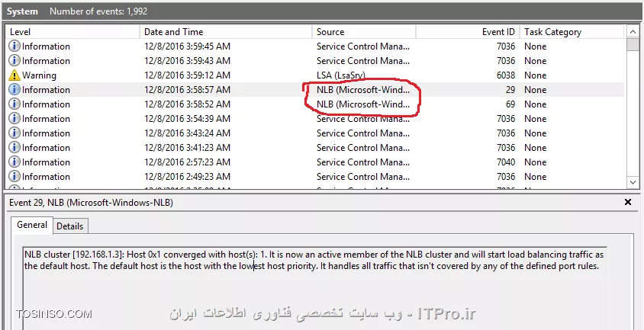The height and width of the screenshot is (330, 644).
Task: Close the Event 29 preview pane
Action: (x=627, y=202)
